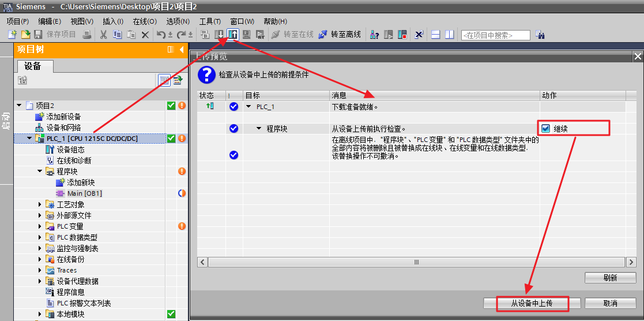Open the 帮助(H) menu
This screenshot has width=644, height=321.
[275, 21]
